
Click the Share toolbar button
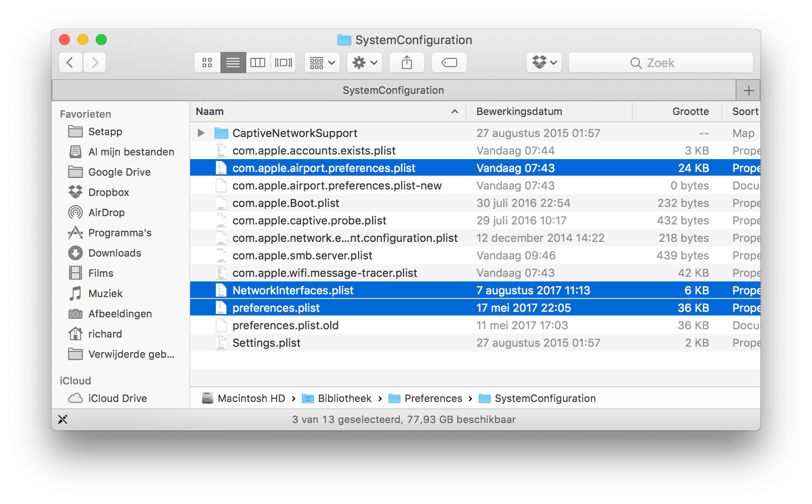click(x=407, y=62)
